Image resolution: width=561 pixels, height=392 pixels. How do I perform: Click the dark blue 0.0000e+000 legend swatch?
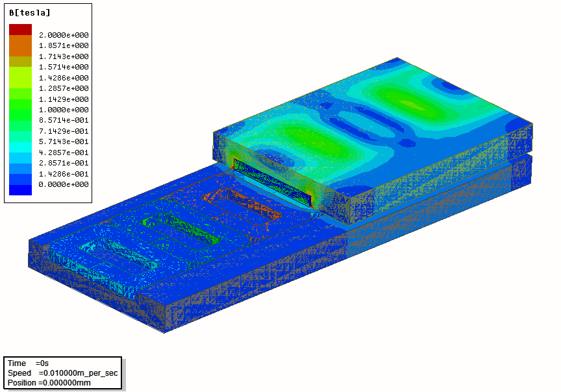pos(19,190)
